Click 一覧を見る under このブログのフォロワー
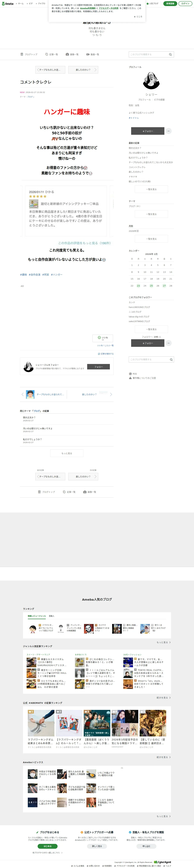 [x=151, y=329]
